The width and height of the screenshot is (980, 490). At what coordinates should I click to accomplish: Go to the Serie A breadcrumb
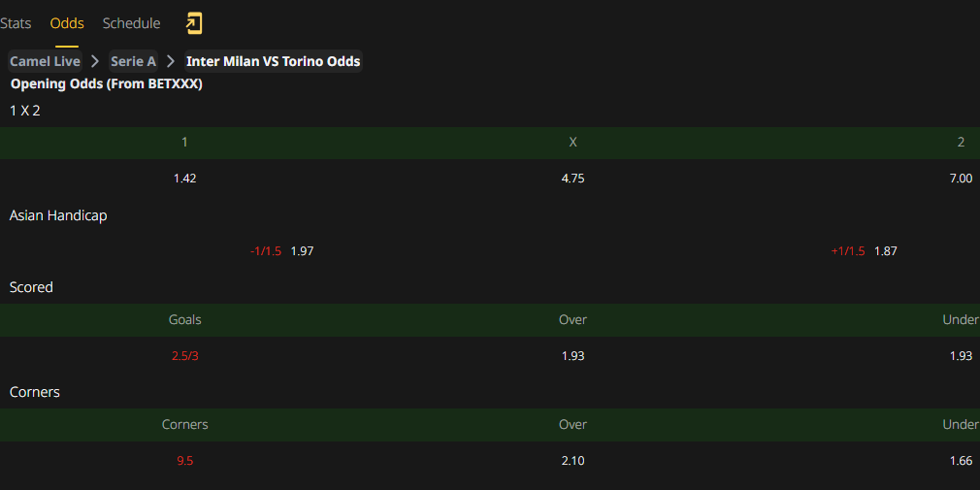133,61
